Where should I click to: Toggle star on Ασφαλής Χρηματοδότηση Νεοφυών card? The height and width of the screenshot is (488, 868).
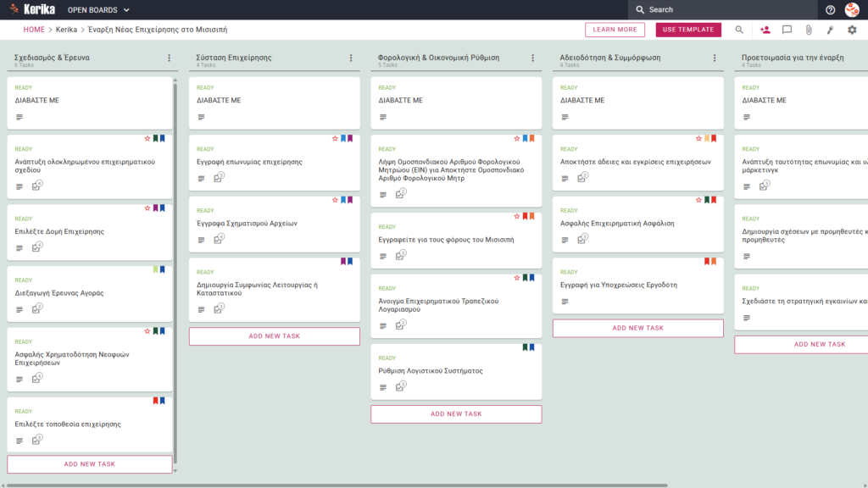point(147,331)
